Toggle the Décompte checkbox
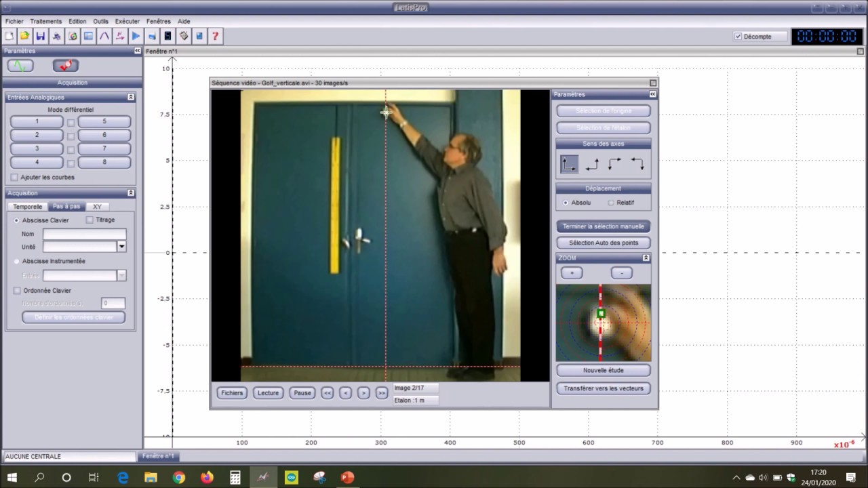This screenshot has width=868, height=488. [738, 37]
